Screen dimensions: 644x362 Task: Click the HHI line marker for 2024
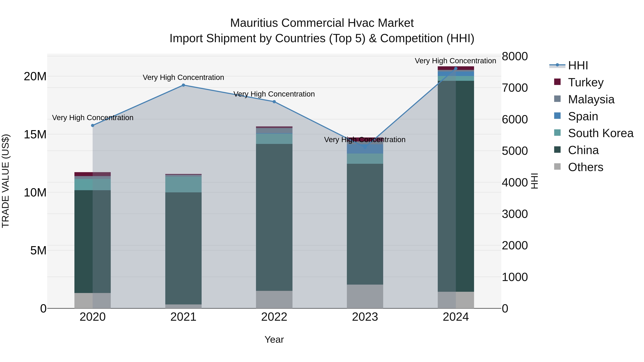456,68
